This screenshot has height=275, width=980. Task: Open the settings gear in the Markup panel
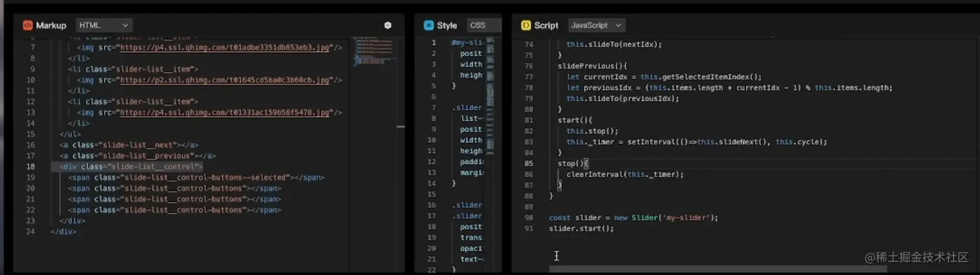(388, 25)
